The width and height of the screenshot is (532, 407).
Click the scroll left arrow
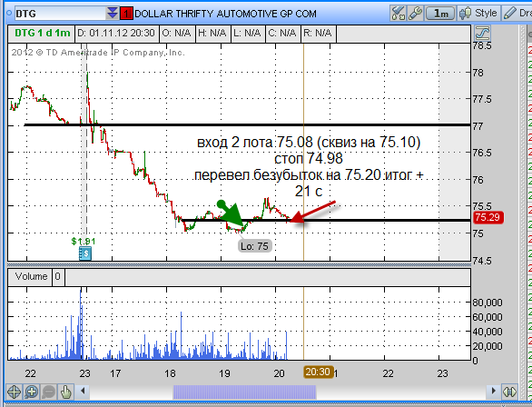[x=83, y=392]
